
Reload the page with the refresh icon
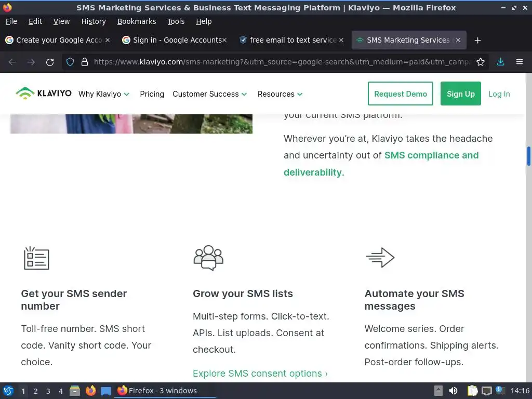pyautogui.click(x=50, y=62)
